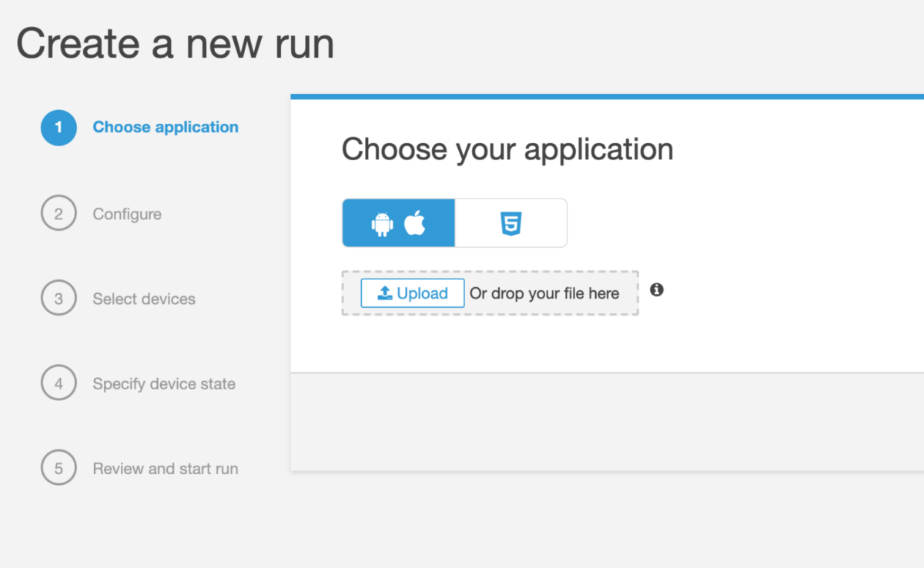Click the step 2 circle
This screenshot has height=568, width=924.
coord(59,213)
